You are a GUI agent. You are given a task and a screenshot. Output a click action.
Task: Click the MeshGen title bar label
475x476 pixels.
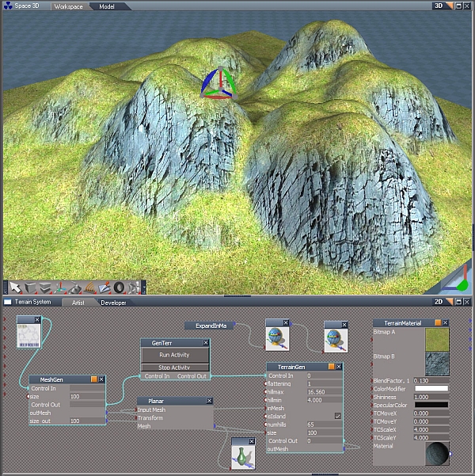click(x=51, y=379)
